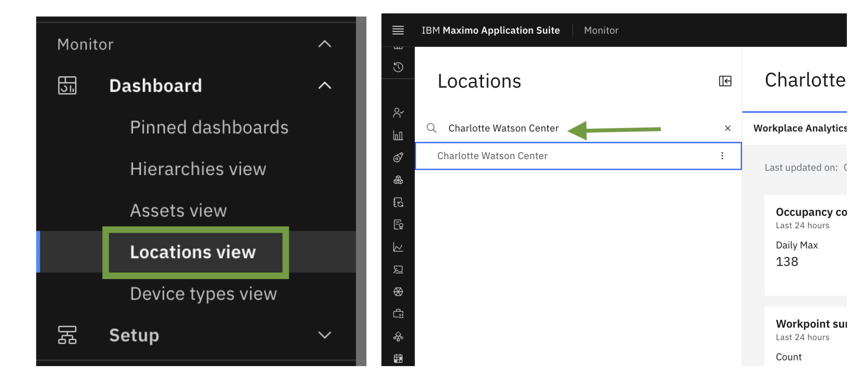This screenshot has width=868, height=378.
Task: Open Assets view
Action: click(178, 210)
